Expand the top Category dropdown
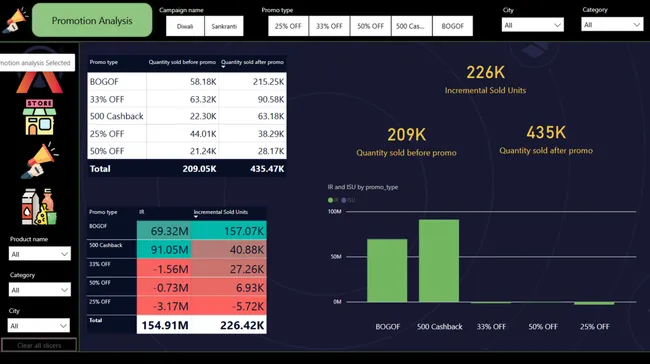The height and width of the screenshot is (364, 650). [612, 24]
